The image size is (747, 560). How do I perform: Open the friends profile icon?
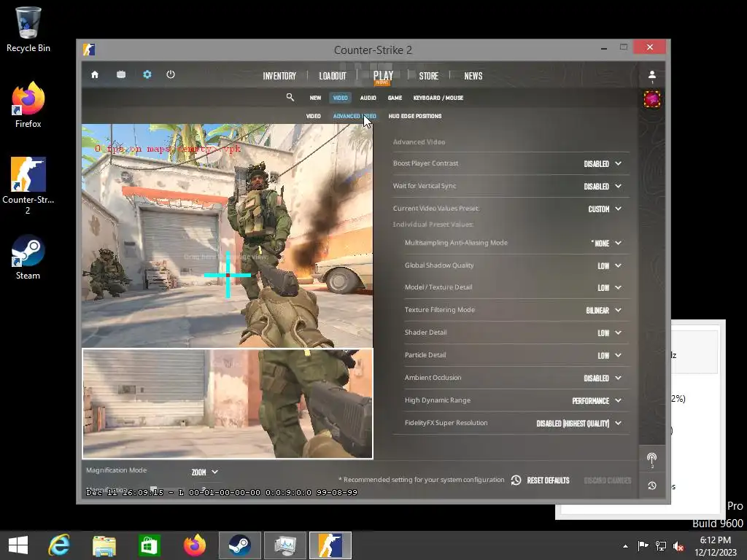click(x=651, y=75)
